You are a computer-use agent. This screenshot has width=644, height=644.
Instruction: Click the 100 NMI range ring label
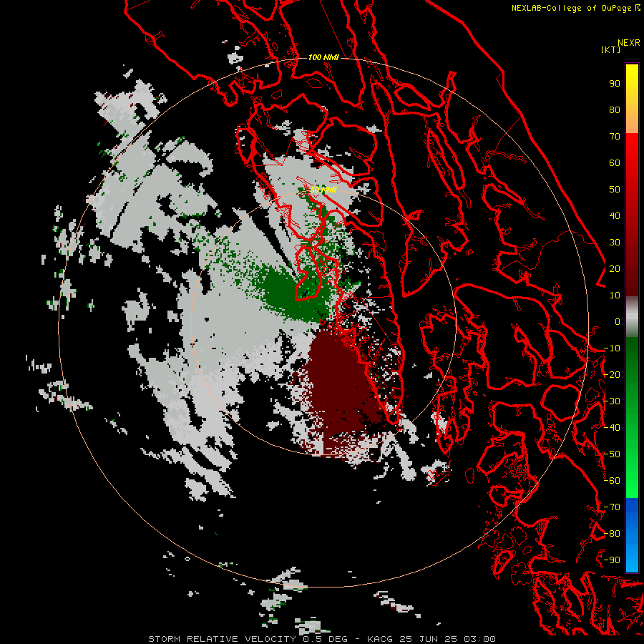pyautogui.click(x=323, y=57)
